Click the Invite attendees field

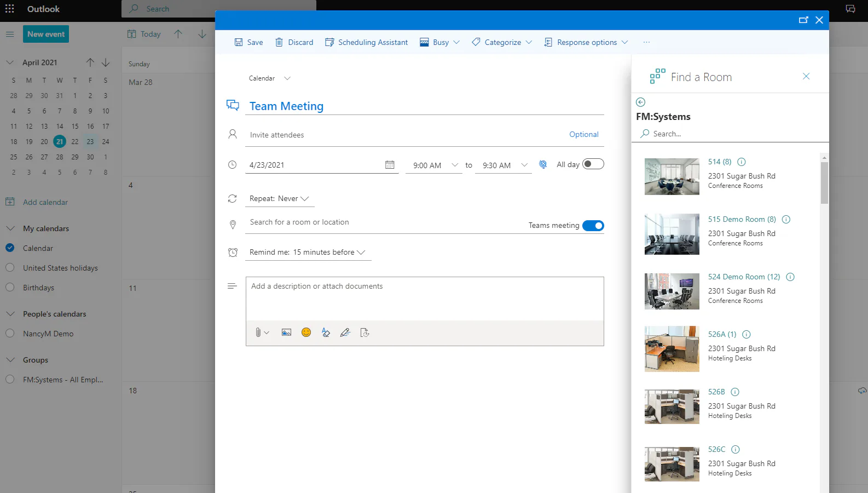pyautogui.click(x=405, y=135)
